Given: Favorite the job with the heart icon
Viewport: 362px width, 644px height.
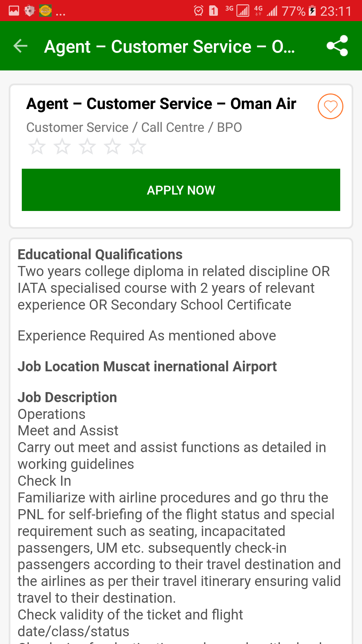Looking at the screenshot, I should pyautogui.click(x=330, y=106).
